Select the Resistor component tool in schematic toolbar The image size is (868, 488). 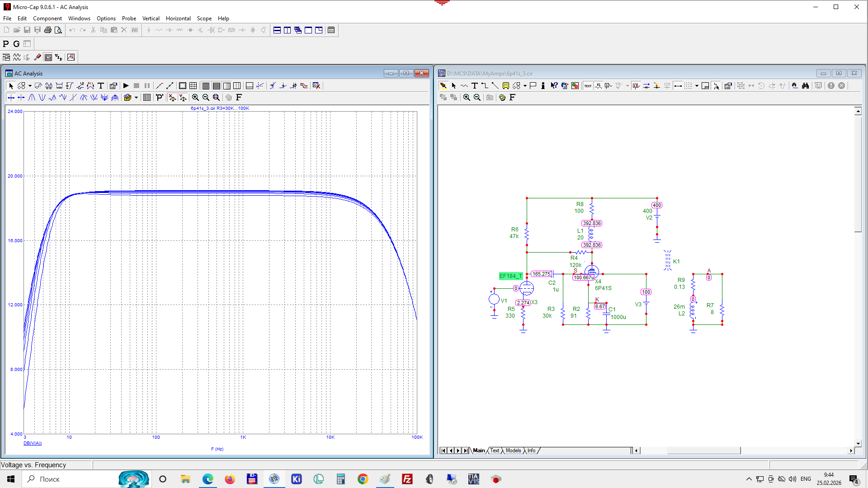pyautogui.click(x=464, y=86)
